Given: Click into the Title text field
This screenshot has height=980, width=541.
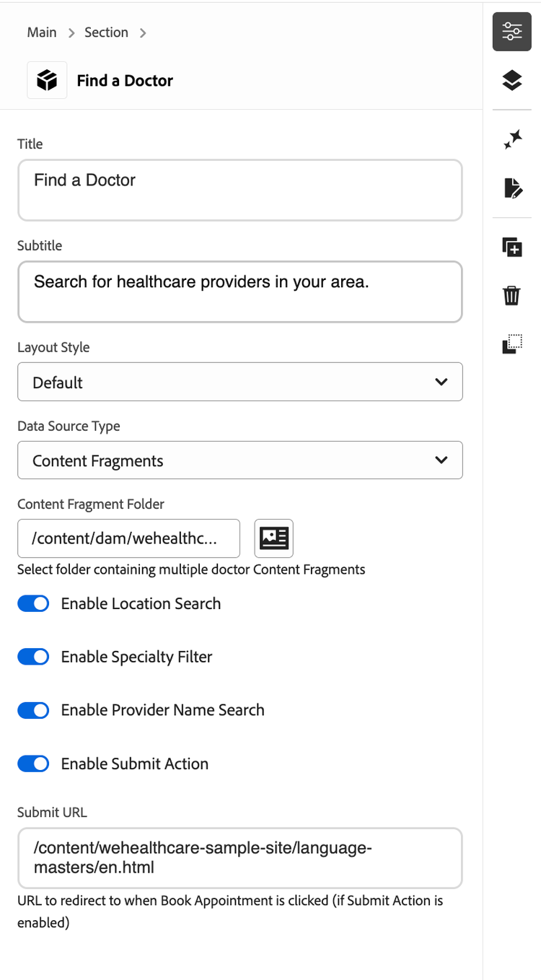Looking at the screenshot, I should [x=239, y=190].
